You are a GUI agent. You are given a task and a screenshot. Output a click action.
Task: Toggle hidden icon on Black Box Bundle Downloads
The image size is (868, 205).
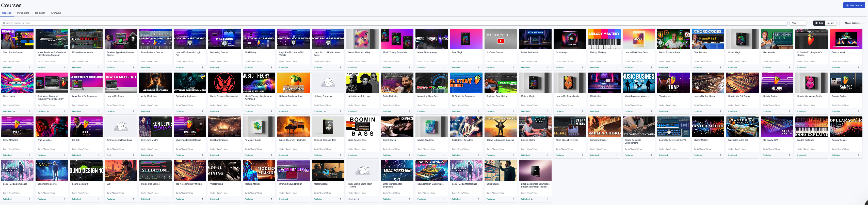point(532,199)
